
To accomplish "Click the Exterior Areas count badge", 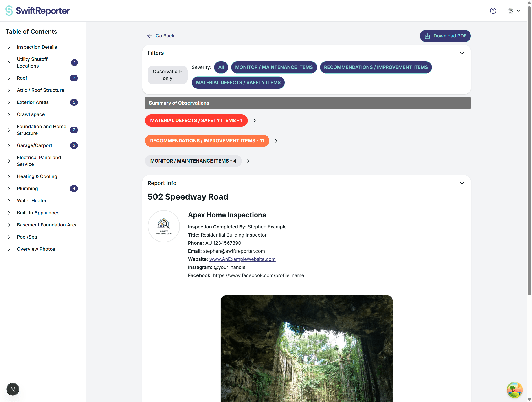I will (x=74, y=102).
